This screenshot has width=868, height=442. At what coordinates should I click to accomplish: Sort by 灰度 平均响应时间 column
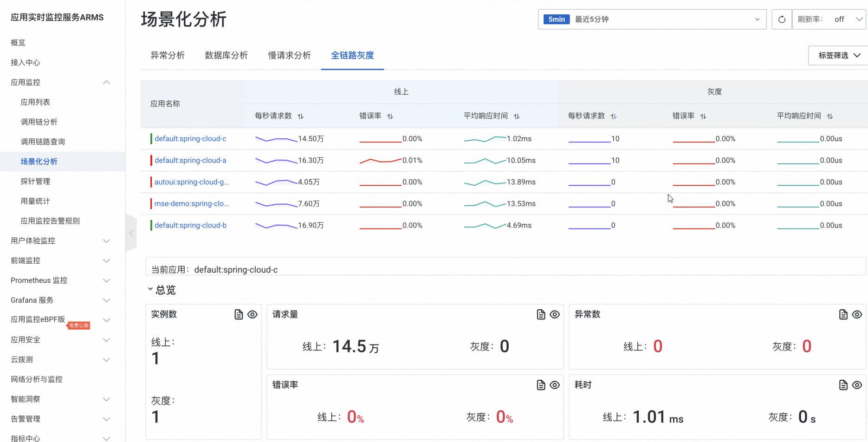[830, 116]
